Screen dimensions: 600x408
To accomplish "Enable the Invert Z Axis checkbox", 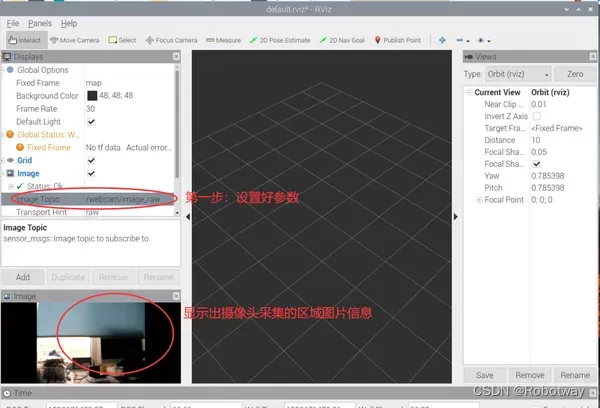I will (x=536, y=116).
